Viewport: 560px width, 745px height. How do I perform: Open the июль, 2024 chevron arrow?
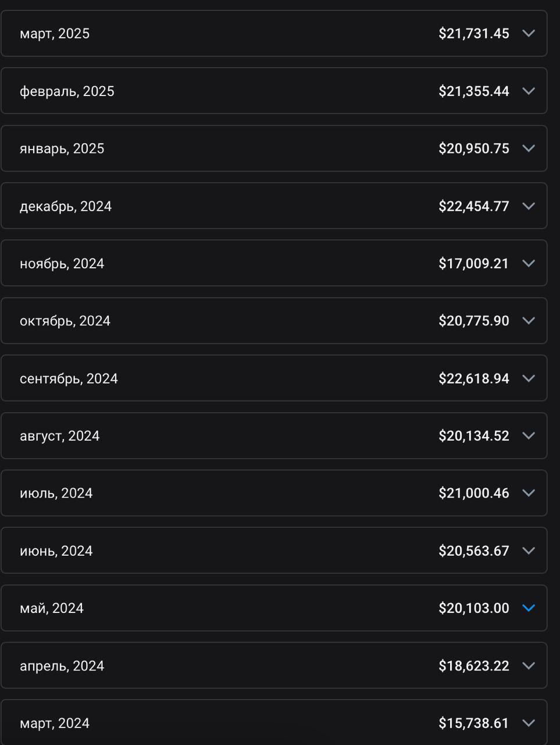point(529,493)
